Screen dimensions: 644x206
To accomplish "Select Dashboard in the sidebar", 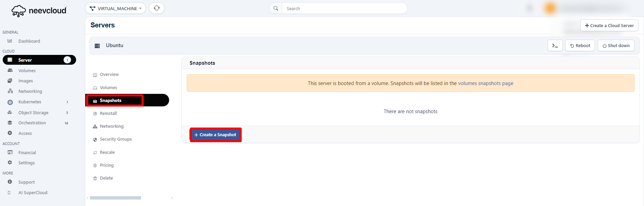I will click(29, 41).
